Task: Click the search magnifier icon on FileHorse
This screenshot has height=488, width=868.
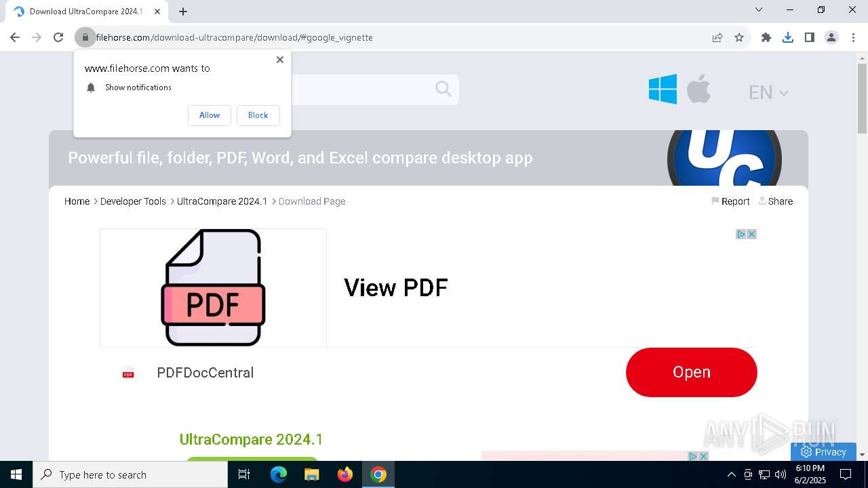Action: pyautogui.click(x=443, y=89)
